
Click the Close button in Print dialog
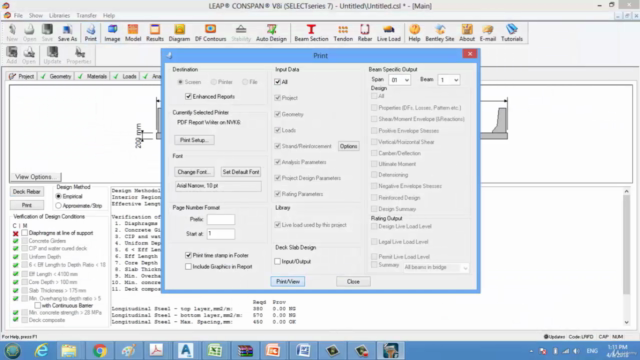click(353, 282)
